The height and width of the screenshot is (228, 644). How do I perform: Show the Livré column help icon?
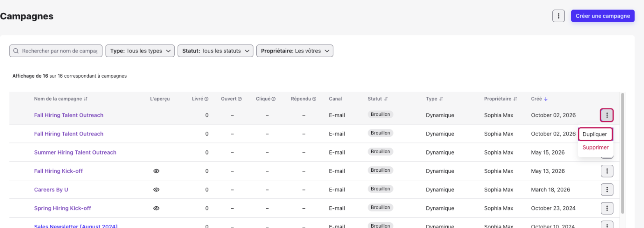(x=206, y=99)
